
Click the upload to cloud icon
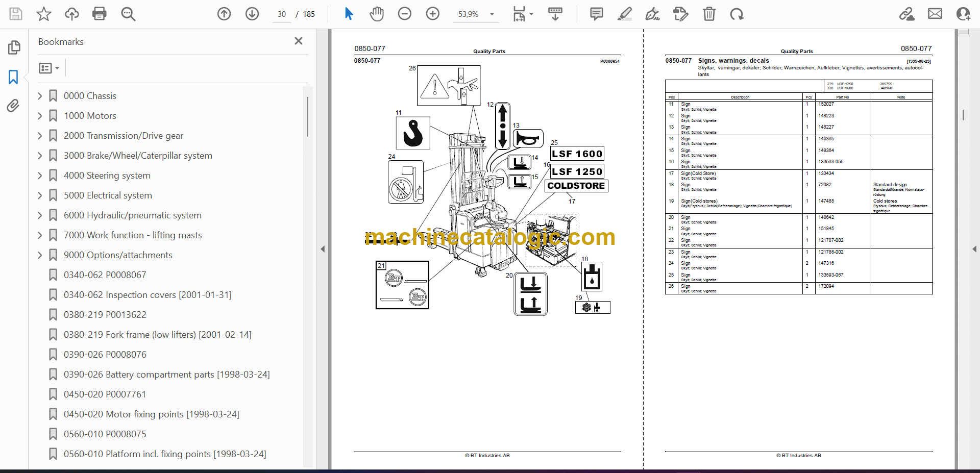click(72, 14)
